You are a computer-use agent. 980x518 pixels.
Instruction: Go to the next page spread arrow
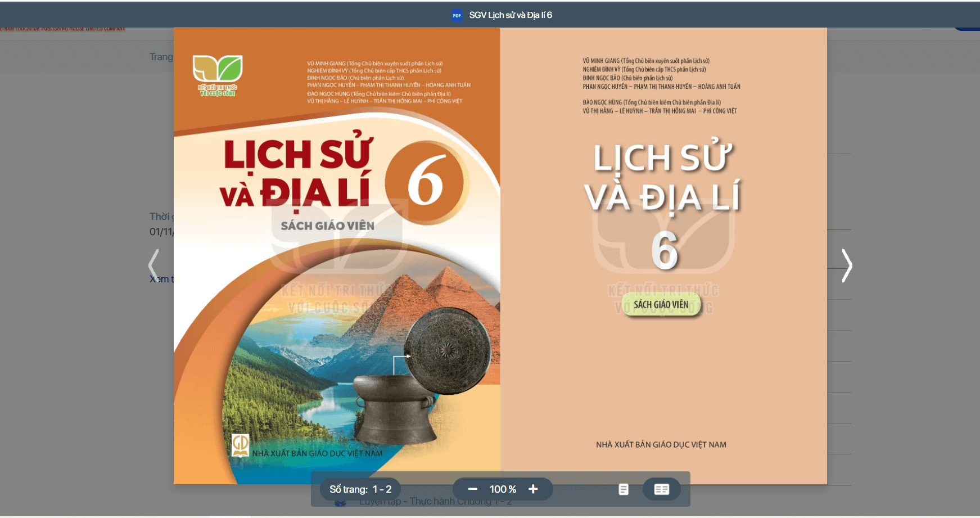coord(847,265)
